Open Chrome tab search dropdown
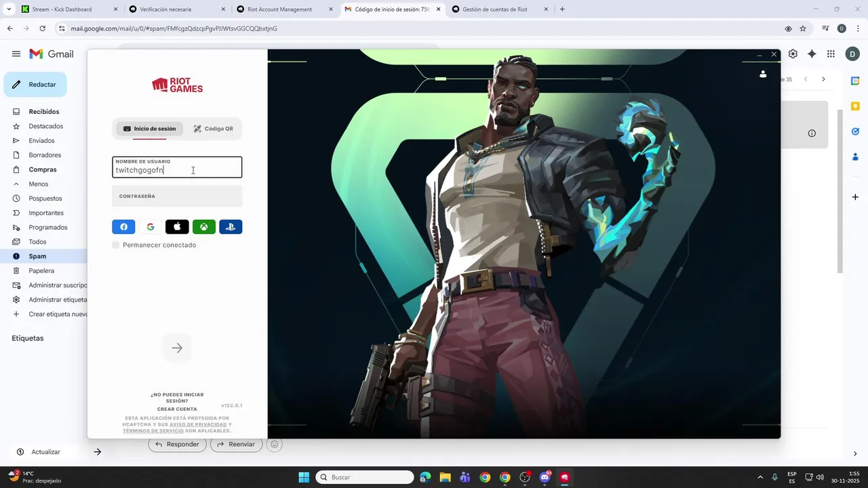This screenshot has height=488, width=868. [9, 9]
